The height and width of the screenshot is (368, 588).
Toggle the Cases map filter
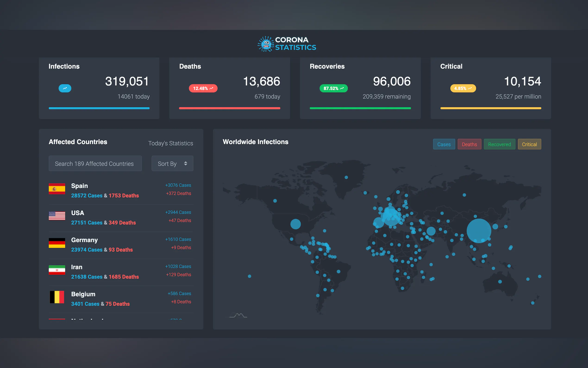pyautogui.click(x=444, y=144)
